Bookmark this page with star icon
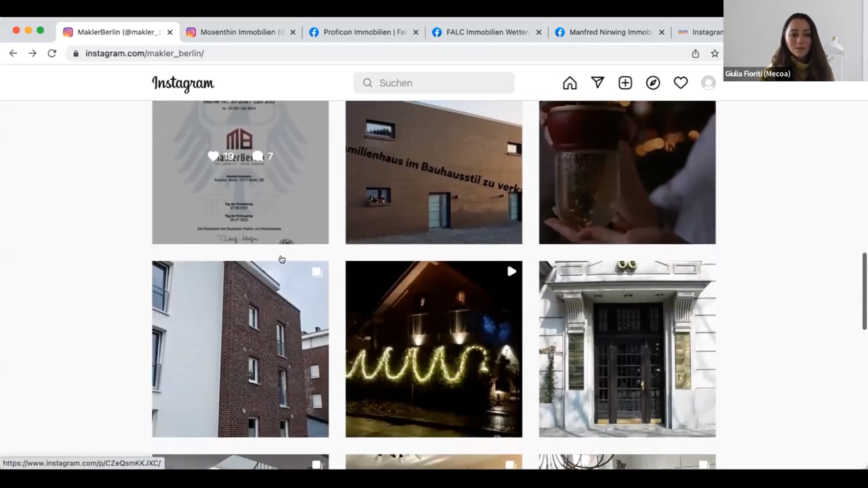 coord(715,53)
